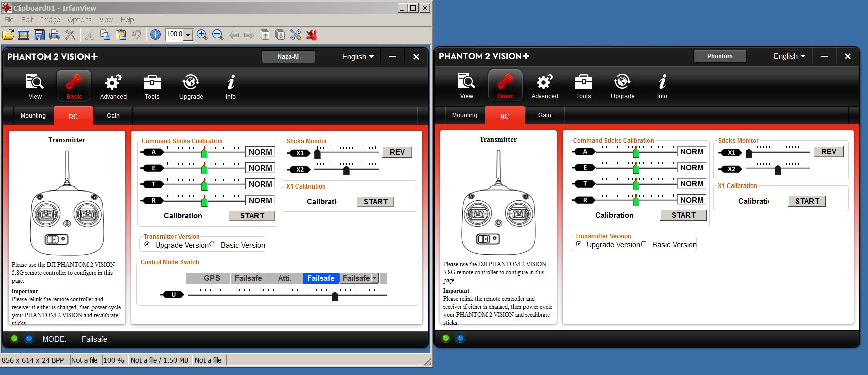Click the previous image left arrow icon

click(x=234, y=35)
